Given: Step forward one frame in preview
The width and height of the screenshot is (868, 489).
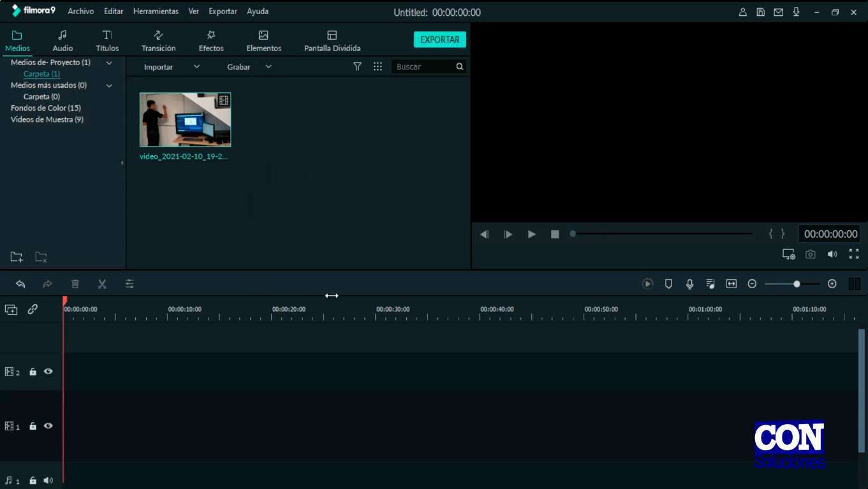Looking at the screenshot, I should [x=508, y=235].
